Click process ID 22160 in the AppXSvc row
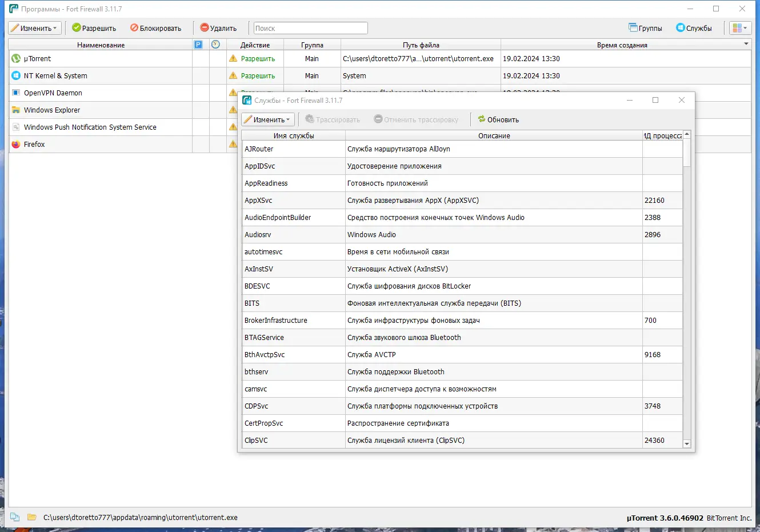Screen dimensions: 760x532 point(654,200)
